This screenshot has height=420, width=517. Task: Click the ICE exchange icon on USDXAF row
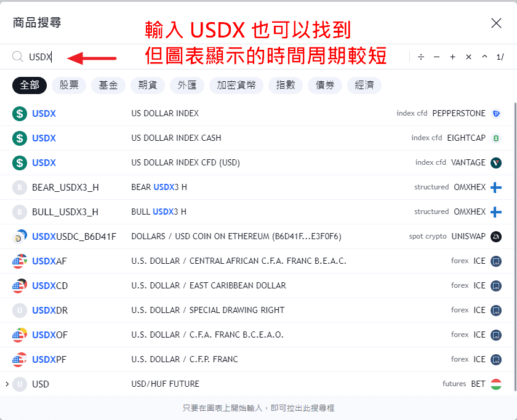(x=496, y=261)
